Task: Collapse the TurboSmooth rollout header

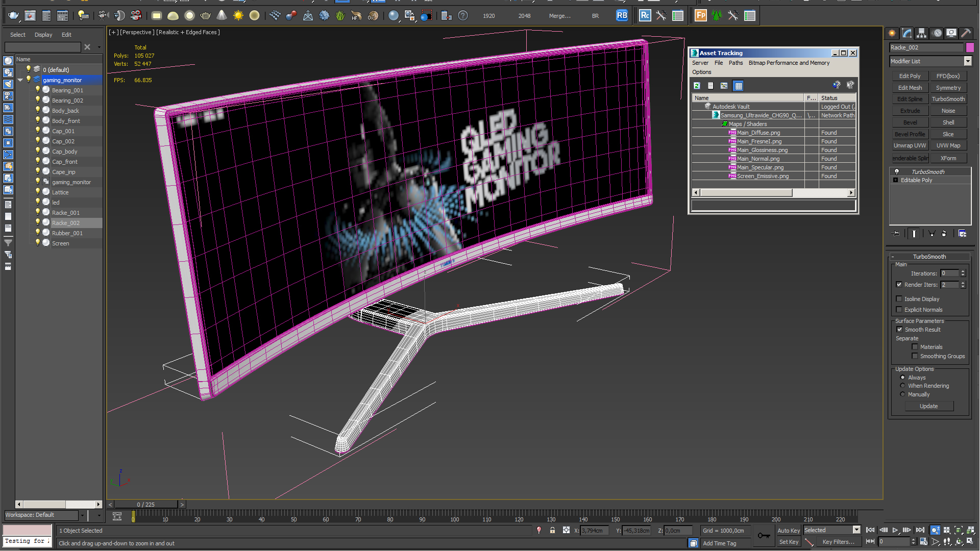Action: [929, 257]
